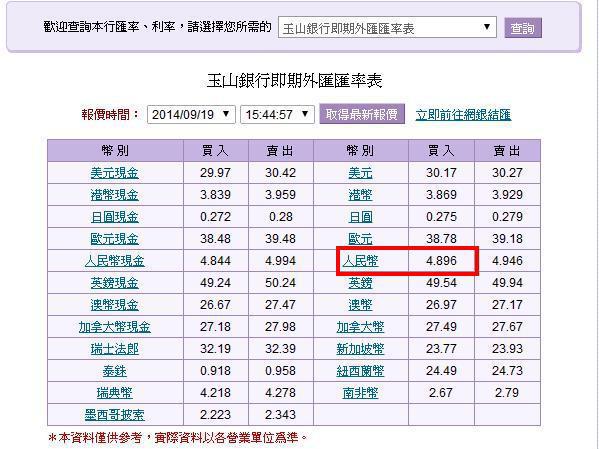Viewport: 599px width, 449px height.
Task: Open the 新加坡幣 link
Action: [360, 349]
